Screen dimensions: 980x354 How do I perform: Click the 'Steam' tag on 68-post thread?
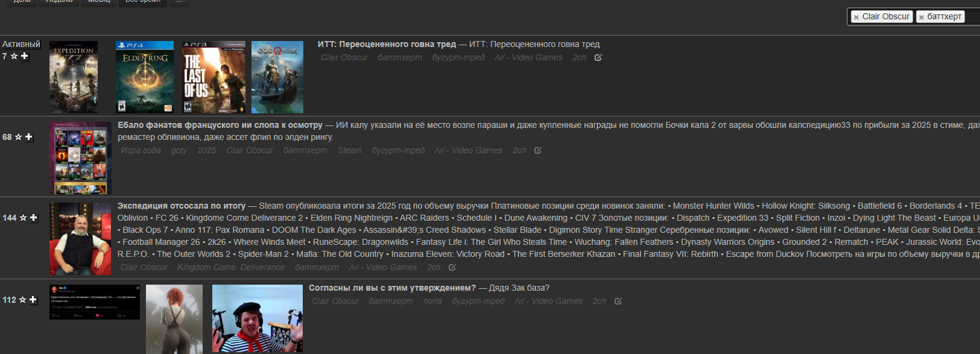[x=350, y=151]
